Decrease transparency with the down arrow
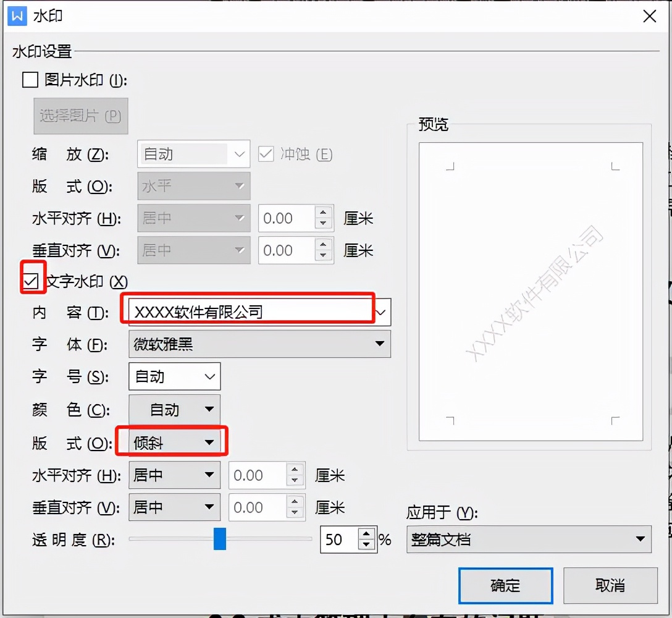Screen dimensions: 672x618 (x=366, y=544)
